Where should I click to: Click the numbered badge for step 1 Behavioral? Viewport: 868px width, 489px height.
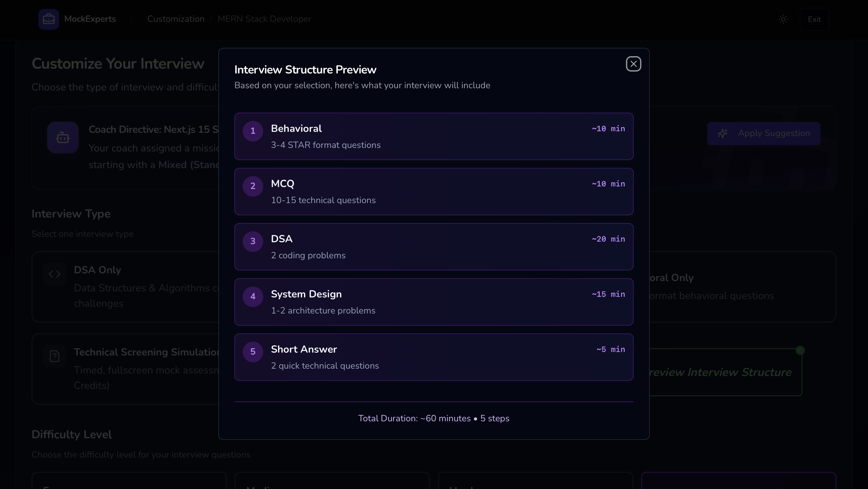[x=253, y=131]
